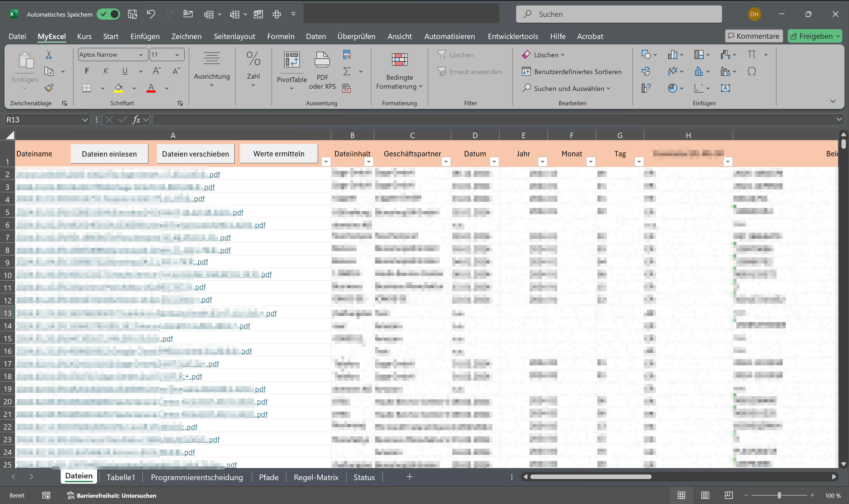Open the Aptos Narrow font dropdown

(x=141, y=55)
